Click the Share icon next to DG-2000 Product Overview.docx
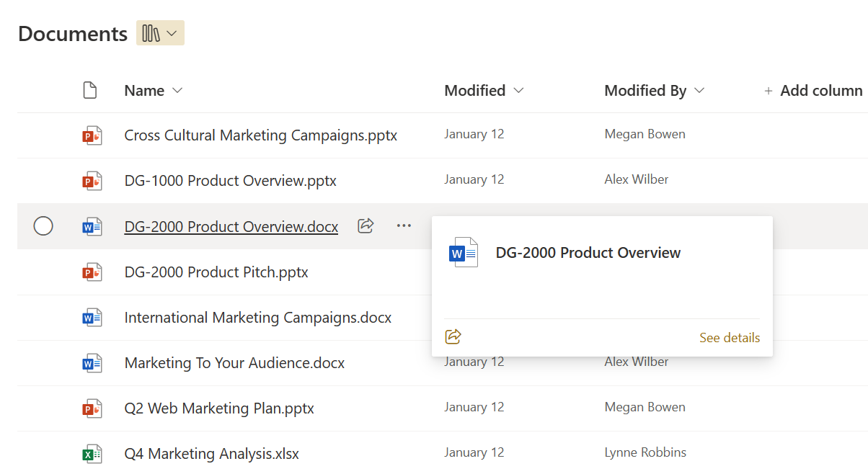Image resolution: width=868 pixels, height=474 pixels. click(x=365, y=225)
